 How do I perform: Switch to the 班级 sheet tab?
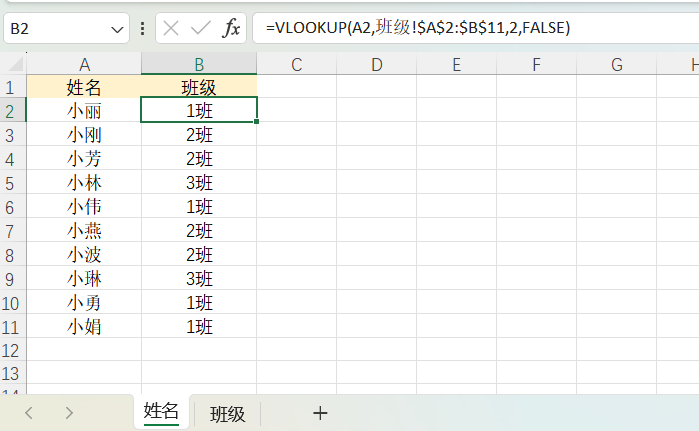tap(227, 414)
